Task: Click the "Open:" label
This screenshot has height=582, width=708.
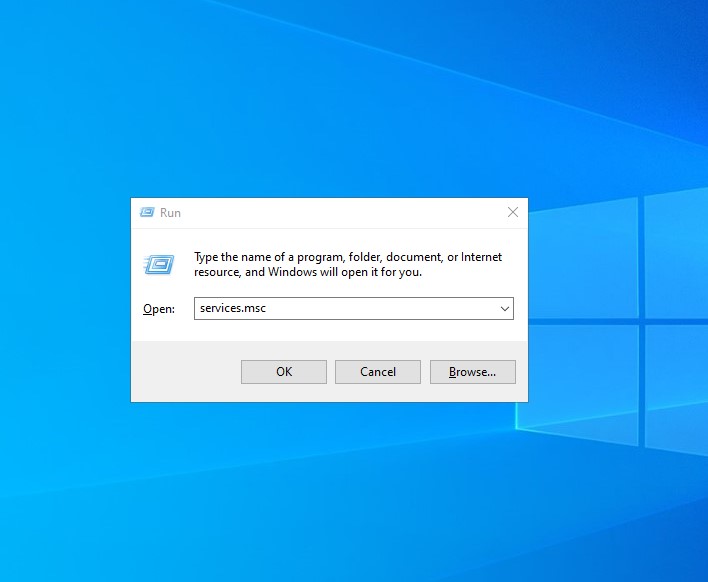Action: pyautogui.click(x=158, y=309)
